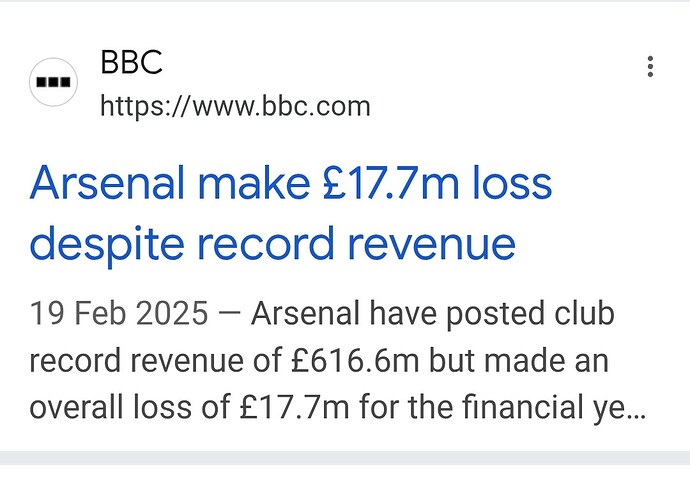Click '£17.7m' in the blue headline
This screenshot has height=488, width=690.
(x=390, y=183)
